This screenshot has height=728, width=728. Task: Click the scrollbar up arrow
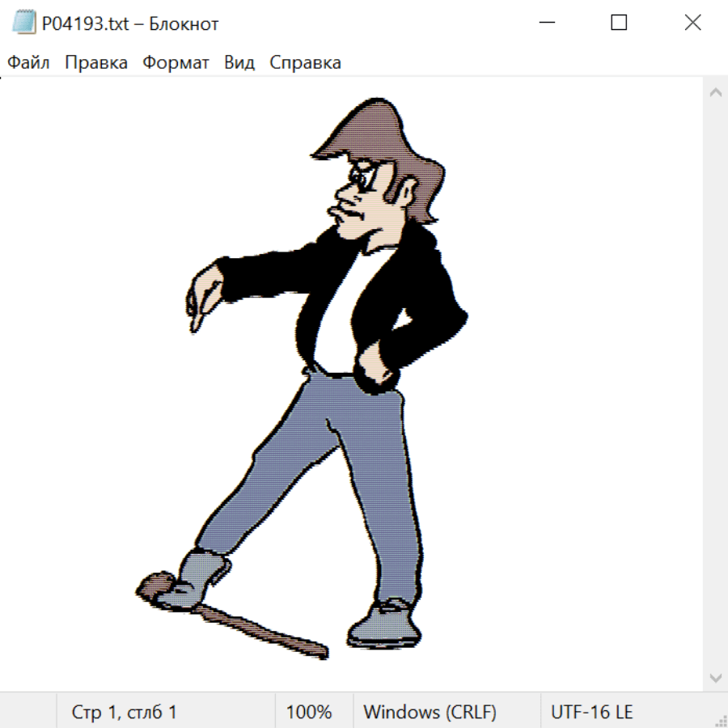[715, 92]
